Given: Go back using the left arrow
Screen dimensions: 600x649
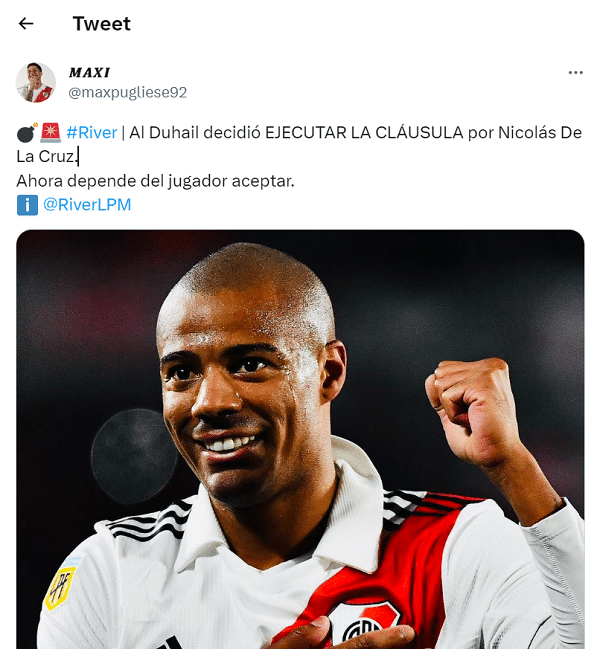Looking at the screenshot, I should click(26, 24).
